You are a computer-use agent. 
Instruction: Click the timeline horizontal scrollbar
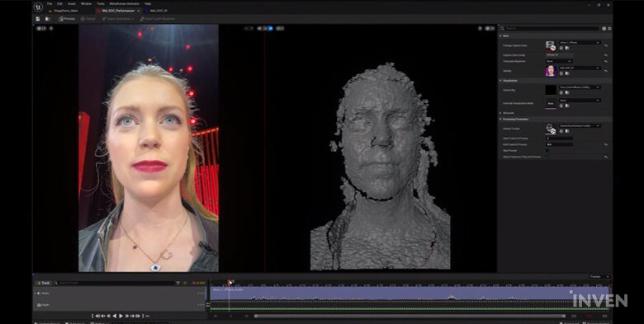point(410,316)
